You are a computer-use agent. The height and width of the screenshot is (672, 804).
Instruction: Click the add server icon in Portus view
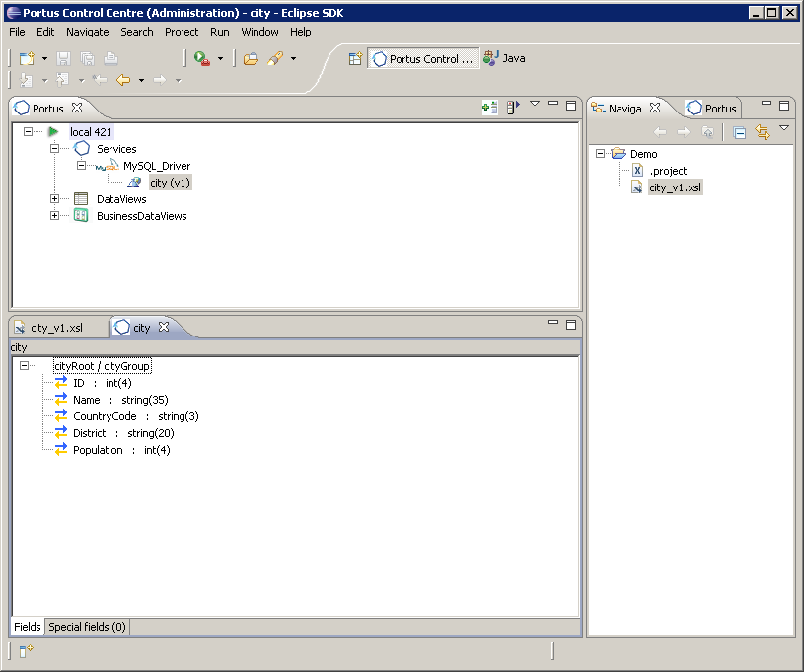pyautogui.click(x=490, y=108)
